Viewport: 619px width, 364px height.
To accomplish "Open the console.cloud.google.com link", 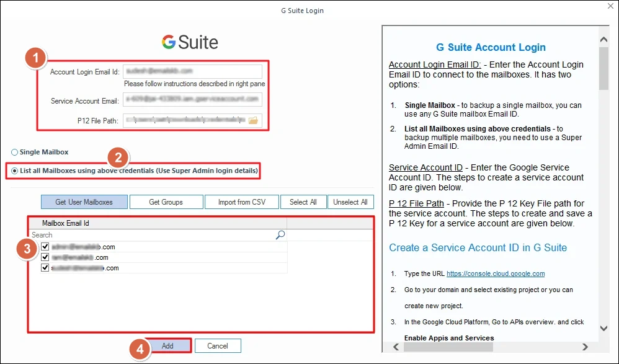I will [x=495, y=273].
